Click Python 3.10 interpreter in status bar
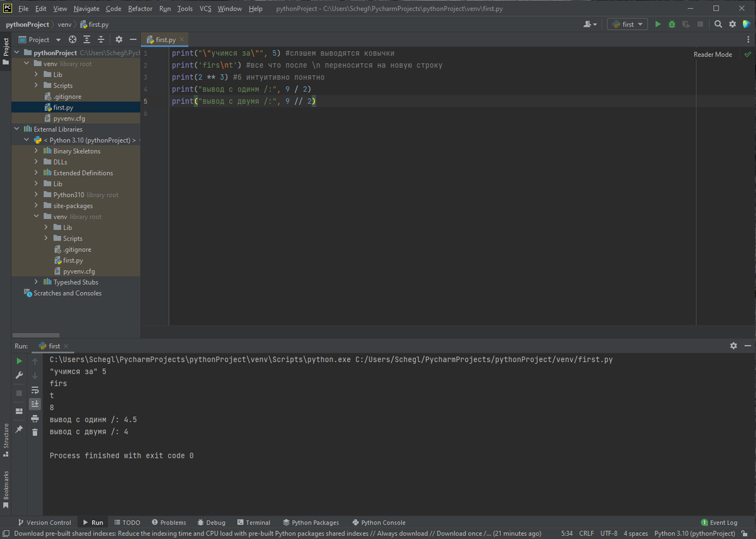This screenshot has width=756, height=539. click(x=695, y=533)
